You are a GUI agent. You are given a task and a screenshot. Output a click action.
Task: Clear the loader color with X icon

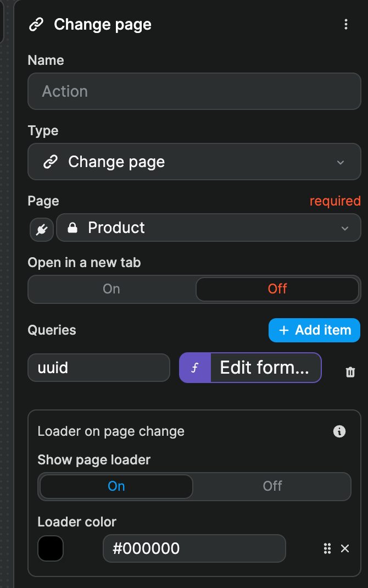click(x=345, y=548)
